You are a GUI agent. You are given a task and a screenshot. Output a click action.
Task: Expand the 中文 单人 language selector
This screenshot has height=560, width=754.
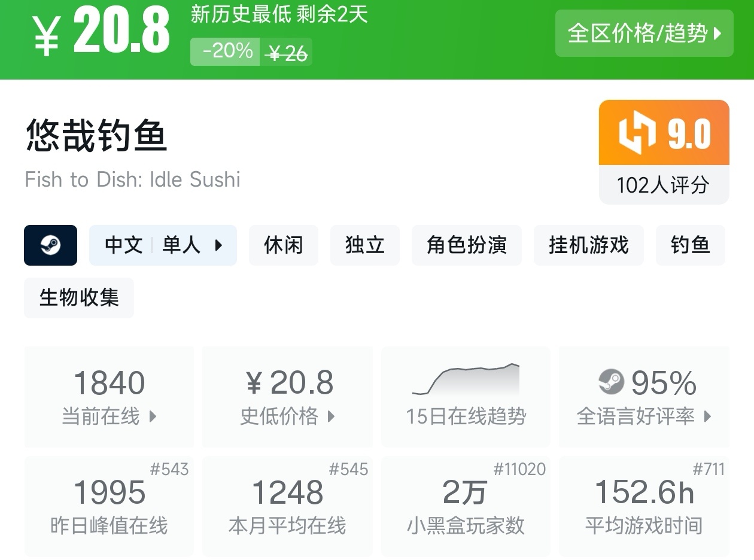click(x=163, y=245)
